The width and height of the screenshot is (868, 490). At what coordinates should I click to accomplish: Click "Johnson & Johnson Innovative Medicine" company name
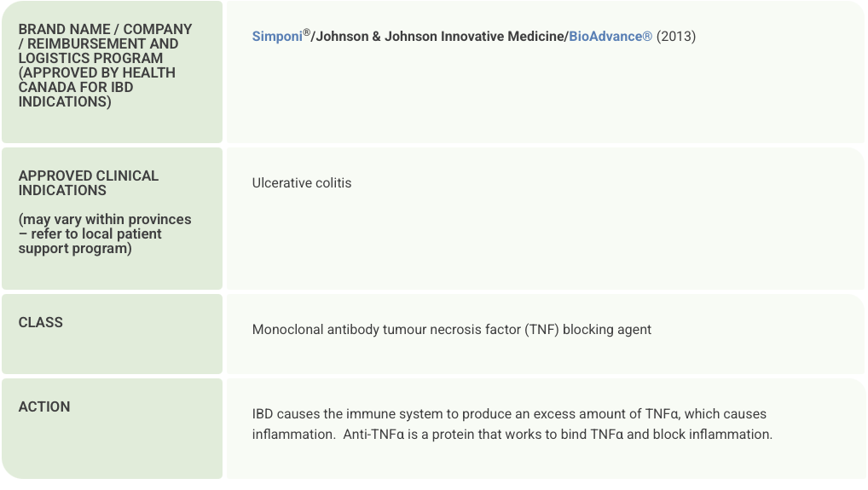(x=440, y=37)
